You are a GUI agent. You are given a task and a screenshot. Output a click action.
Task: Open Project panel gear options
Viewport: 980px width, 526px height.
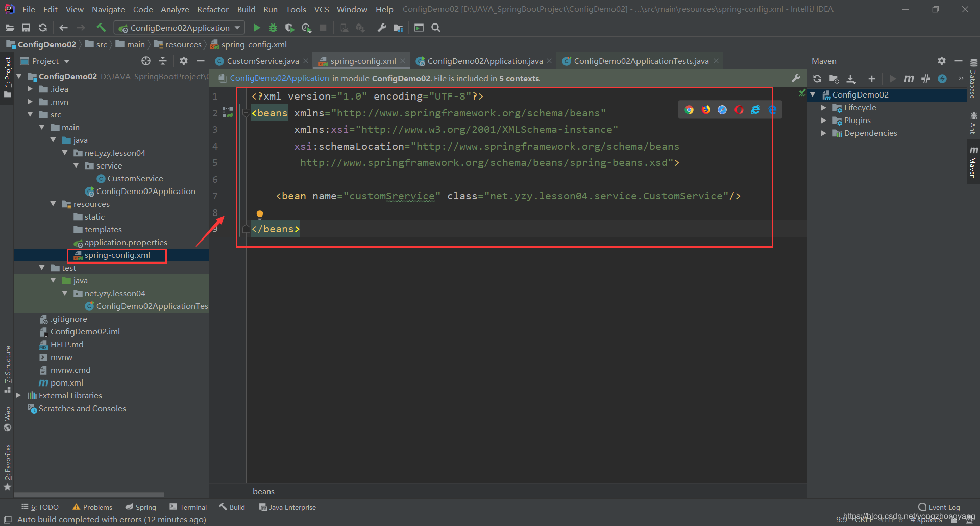point(184,61)
